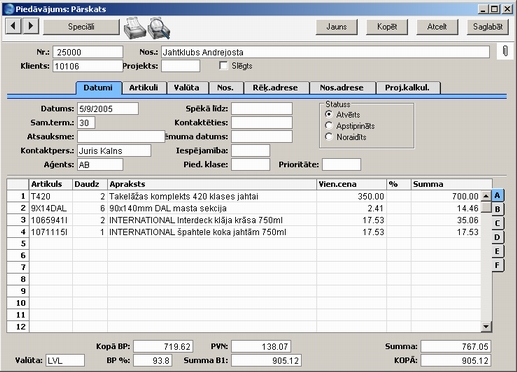Click the Kopēt button

pos(387,27)
